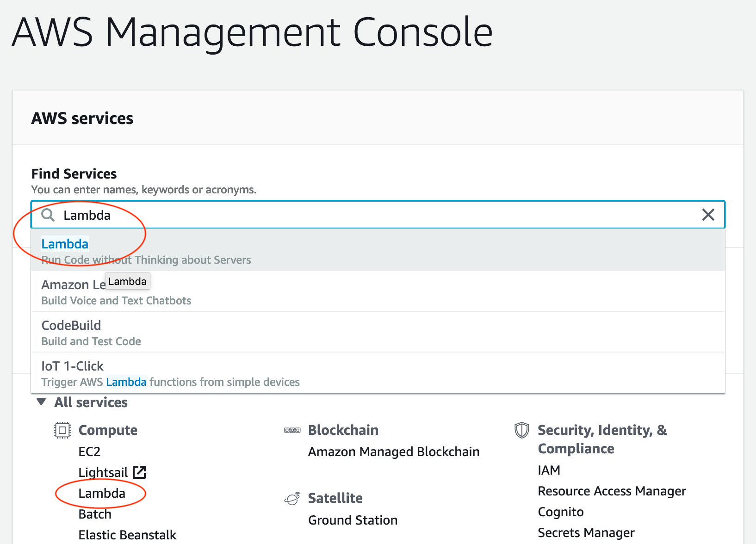The height and width of the screenshot is (544, 756).
Task: Click the search magnifier icon
Action: click(48, 215)
